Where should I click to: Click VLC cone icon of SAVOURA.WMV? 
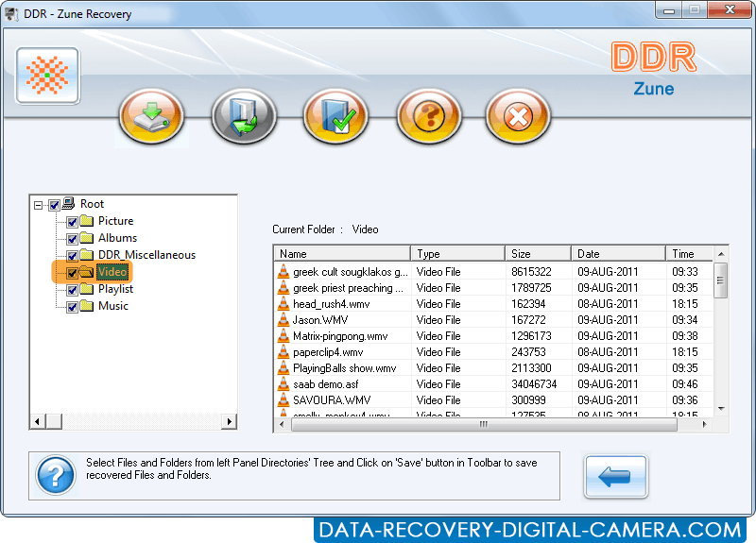pos(283,399)
